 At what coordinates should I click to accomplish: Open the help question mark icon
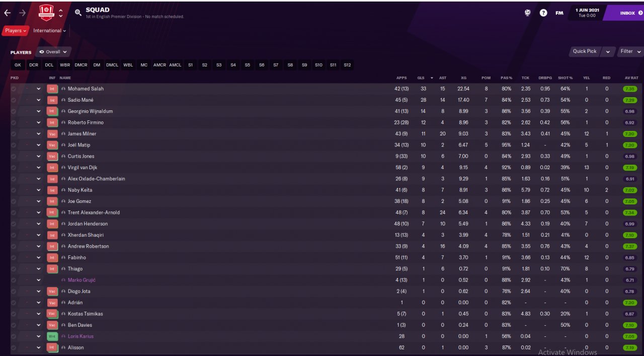click(543, 13)
